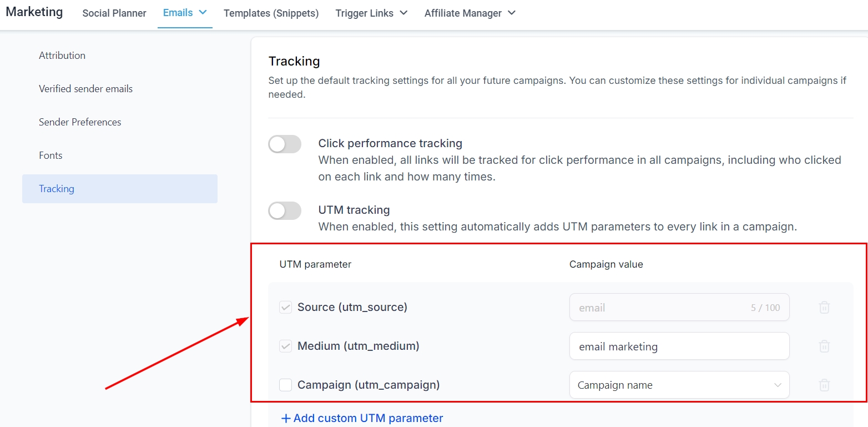Go to the Social Planner tab
The image size is (868, 427).
click(114, 13)
